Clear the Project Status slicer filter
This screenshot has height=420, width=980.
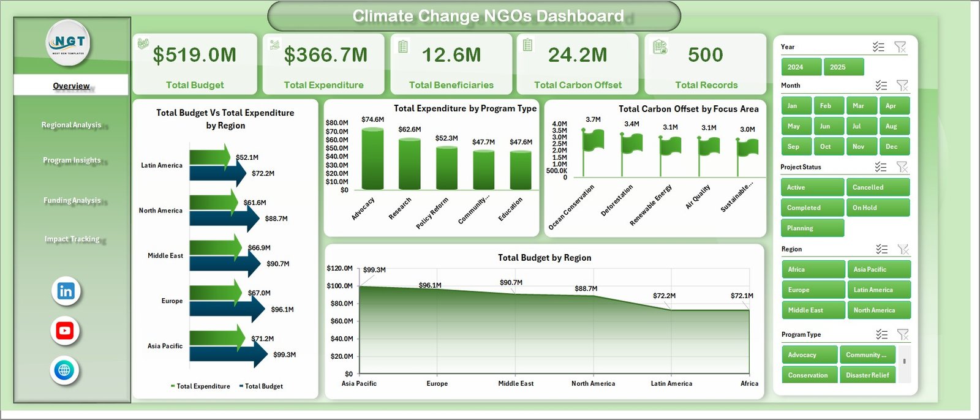pos(902,167)
